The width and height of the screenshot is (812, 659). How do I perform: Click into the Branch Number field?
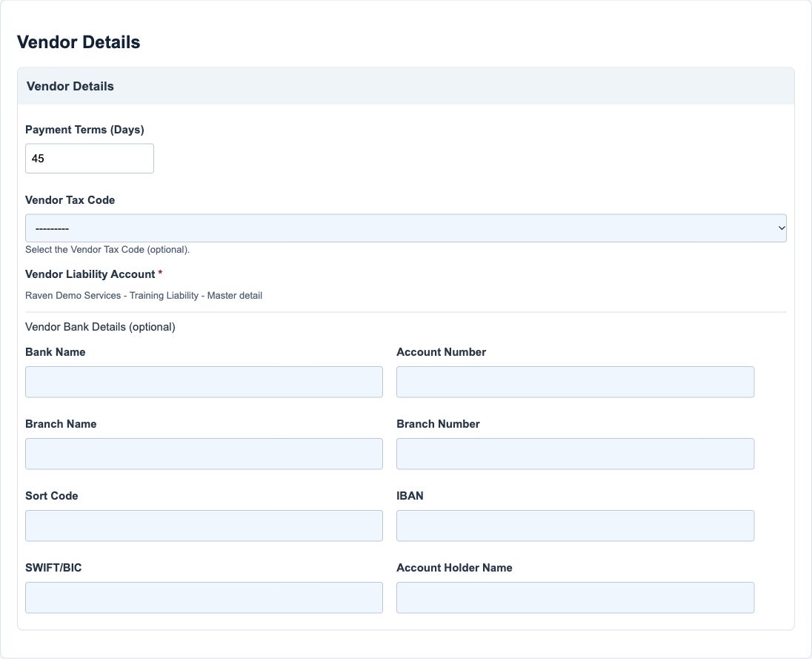coord(576,454)
